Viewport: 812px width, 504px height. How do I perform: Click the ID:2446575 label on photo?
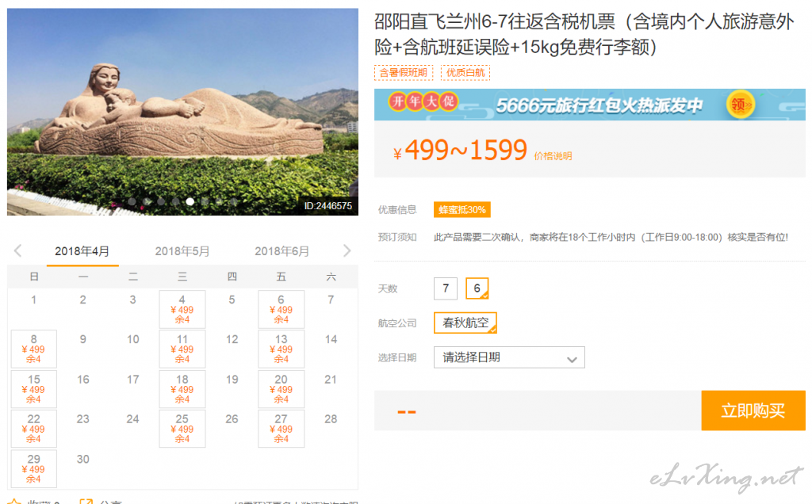click(328, 206)
